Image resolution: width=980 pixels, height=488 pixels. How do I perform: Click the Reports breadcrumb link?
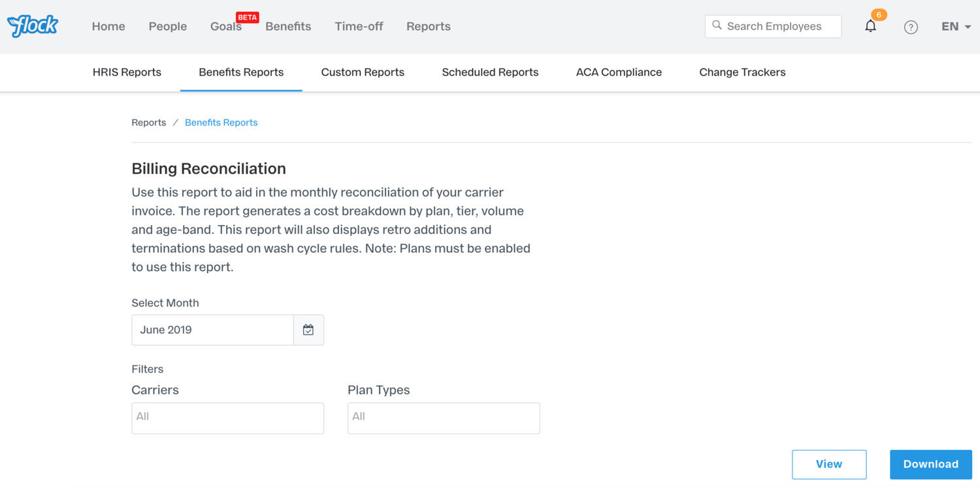pyautogui.click(x=149, y=123)
